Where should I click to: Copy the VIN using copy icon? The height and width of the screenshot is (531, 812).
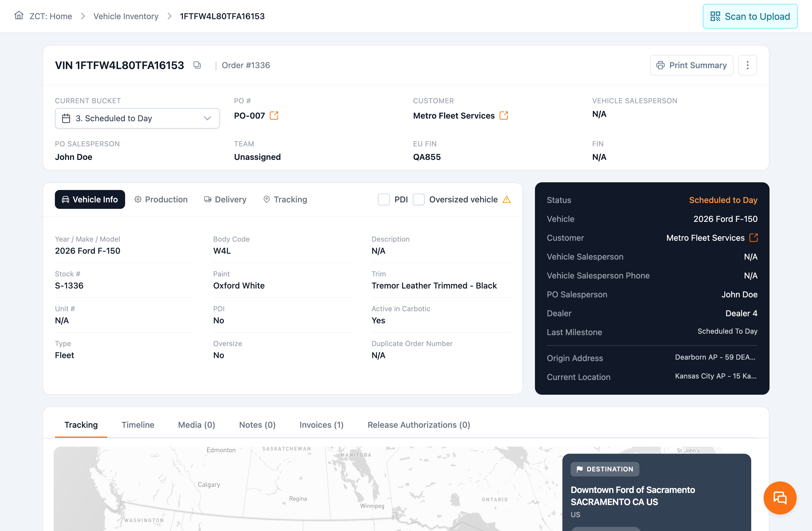point(197,65)
